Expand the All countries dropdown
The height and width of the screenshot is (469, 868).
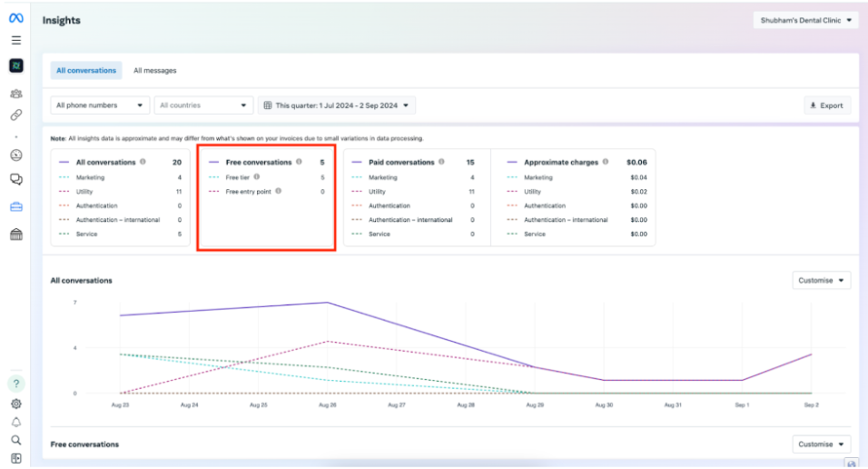pos(203,105)
